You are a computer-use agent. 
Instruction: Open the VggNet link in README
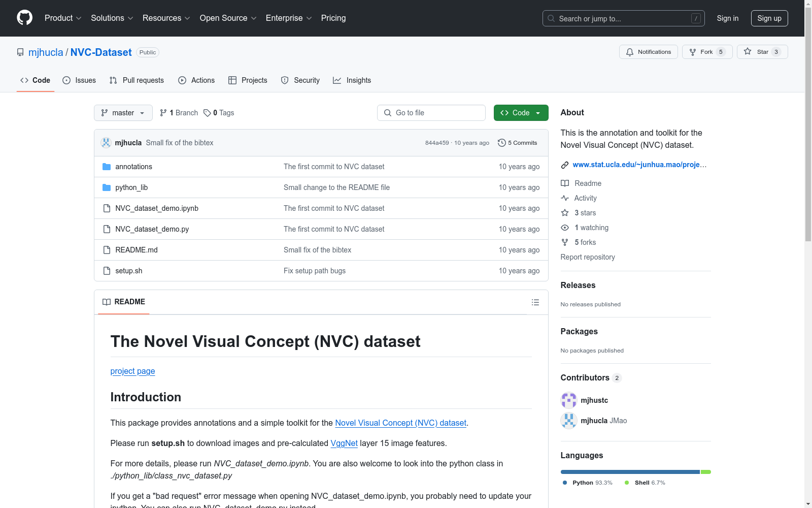[x=344, y=443]
